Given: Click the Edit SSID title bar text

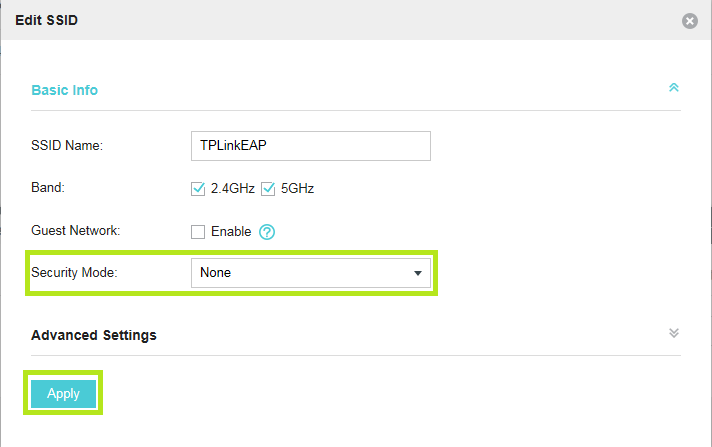Looking at the screenshot, I should (x=48, y=20).
